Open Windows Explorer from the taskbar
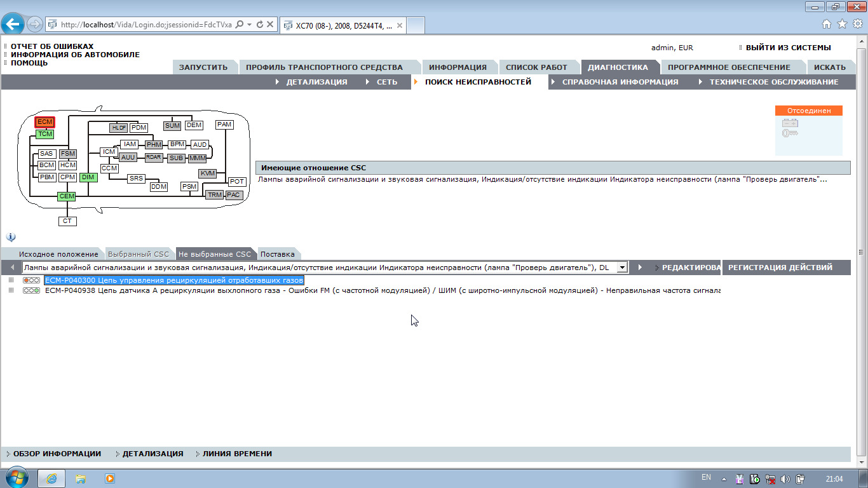Screen dimensions: 868x488 click(x=81, y=478)
